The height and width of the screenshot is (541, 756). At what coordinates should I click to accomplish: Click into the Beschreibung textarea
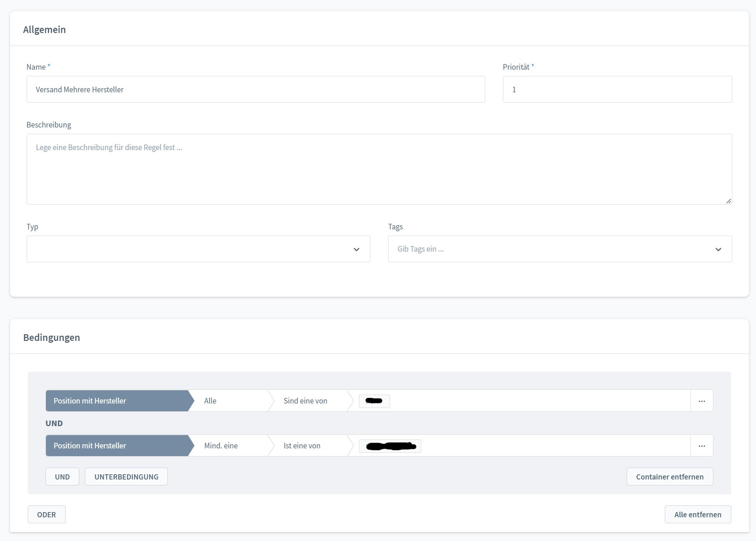(379, 169)
